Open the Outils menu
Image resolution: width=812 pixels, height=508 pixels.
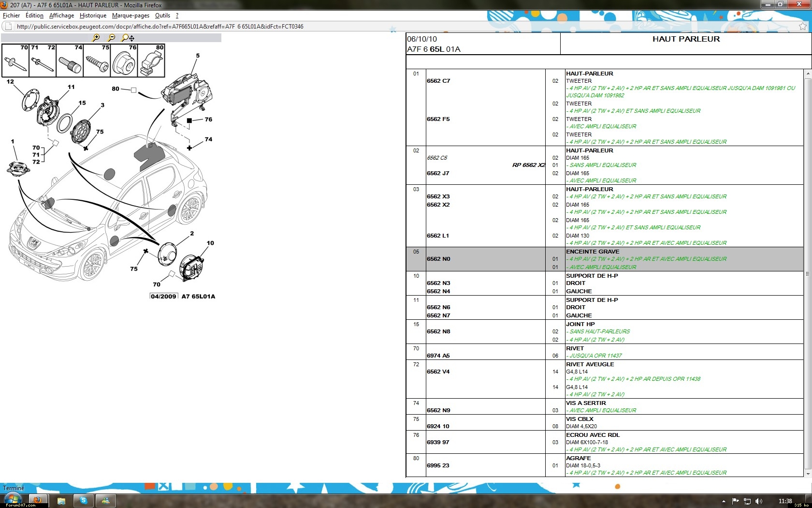coord(162,15)
